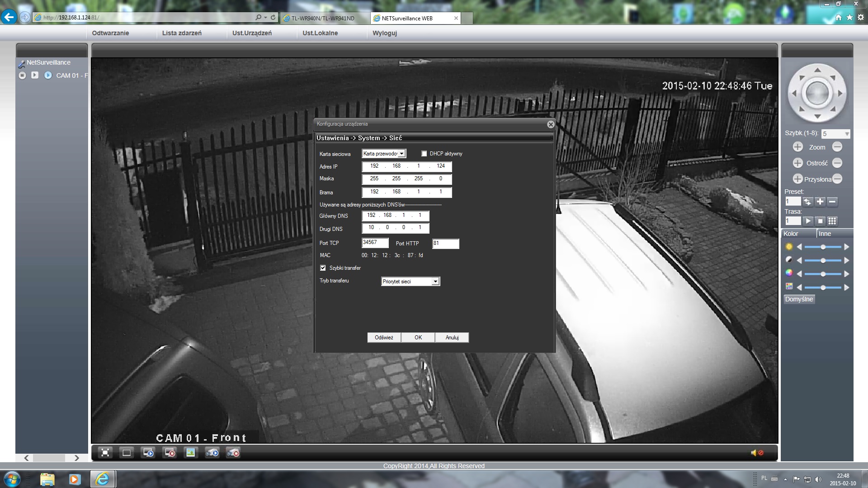Switch to the Inne tab
The height and width of the screenshot is (488, 868).
click(x=825, y=234)
